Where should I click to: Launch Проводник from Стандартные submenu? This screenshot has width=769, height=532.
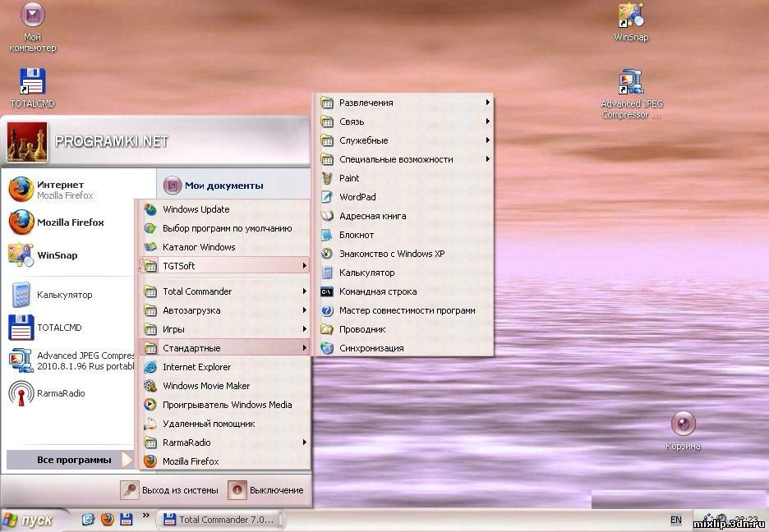pos(404,329)
